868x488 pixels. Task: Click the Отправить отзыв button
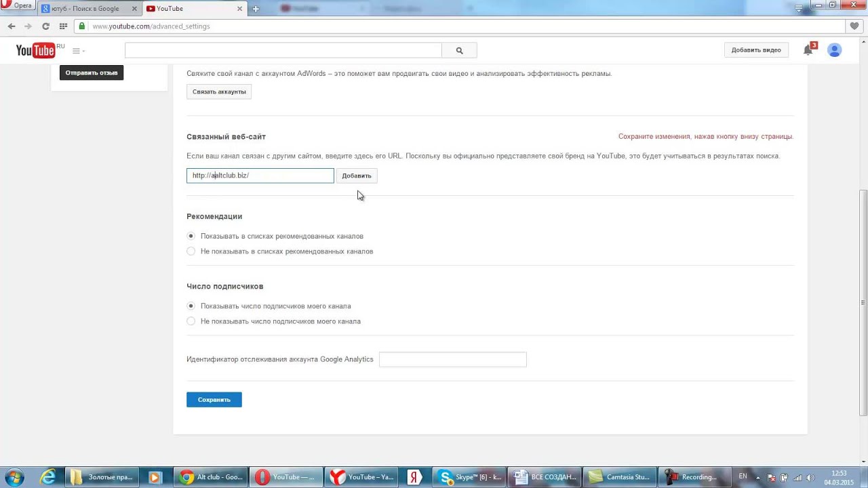[x=92, y=73]
